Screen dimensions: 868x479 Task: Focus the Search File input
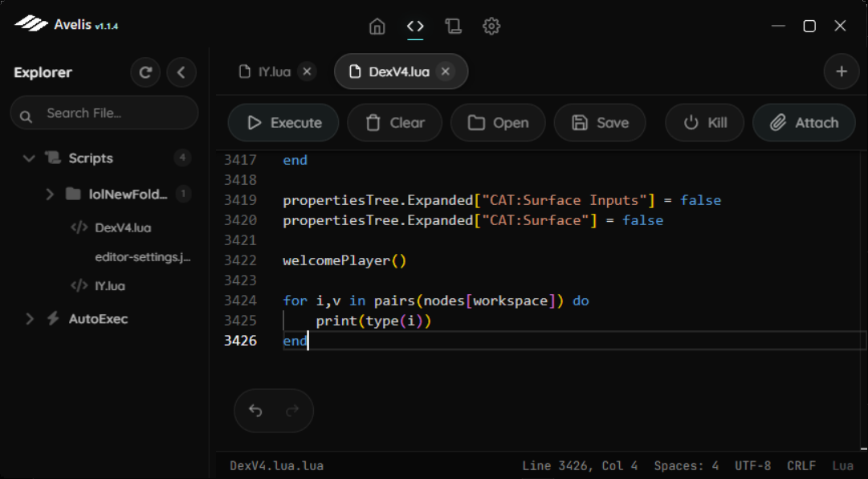coord(104,113)
